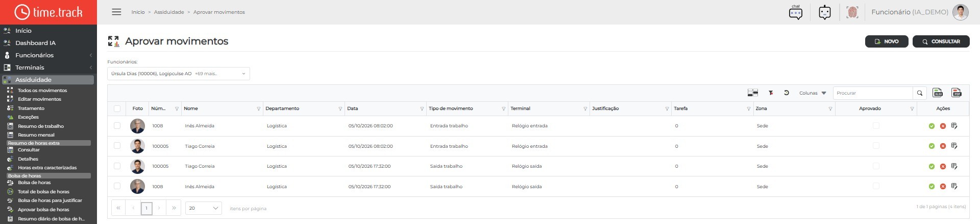
Task: Go to Início breadcrumb link
Action: coord(138,12)
